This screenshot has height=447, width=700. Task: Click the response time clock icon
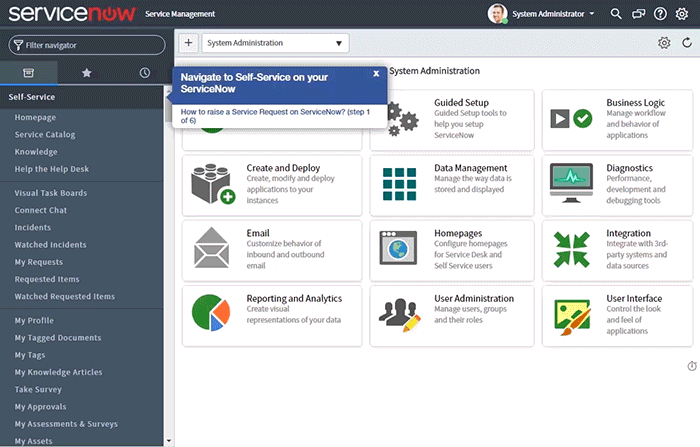click(692, 366)
